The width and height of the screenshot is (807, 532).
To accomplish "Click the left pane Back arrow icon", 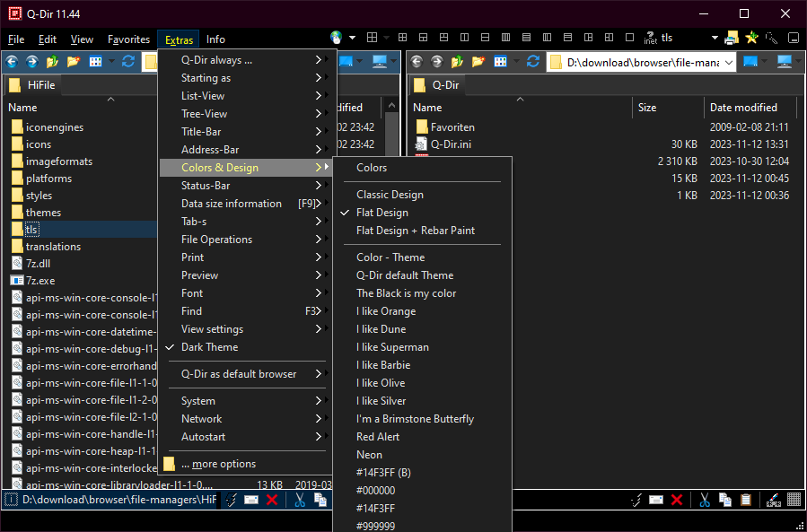I will (x=13, y=61).
